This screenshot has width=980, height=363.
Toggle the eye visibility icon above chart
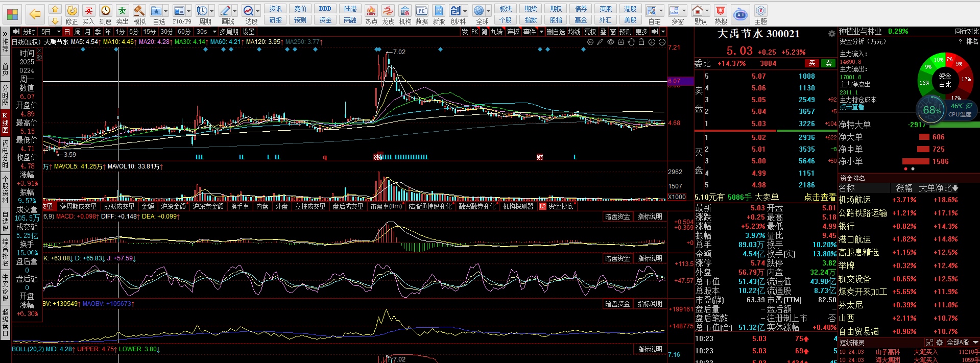tap(611, 42)
